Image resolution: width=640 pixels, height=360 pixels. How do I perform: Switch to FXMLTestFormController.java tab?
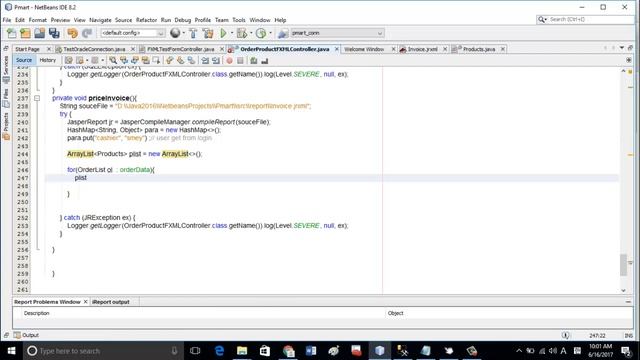click(180, 49)
